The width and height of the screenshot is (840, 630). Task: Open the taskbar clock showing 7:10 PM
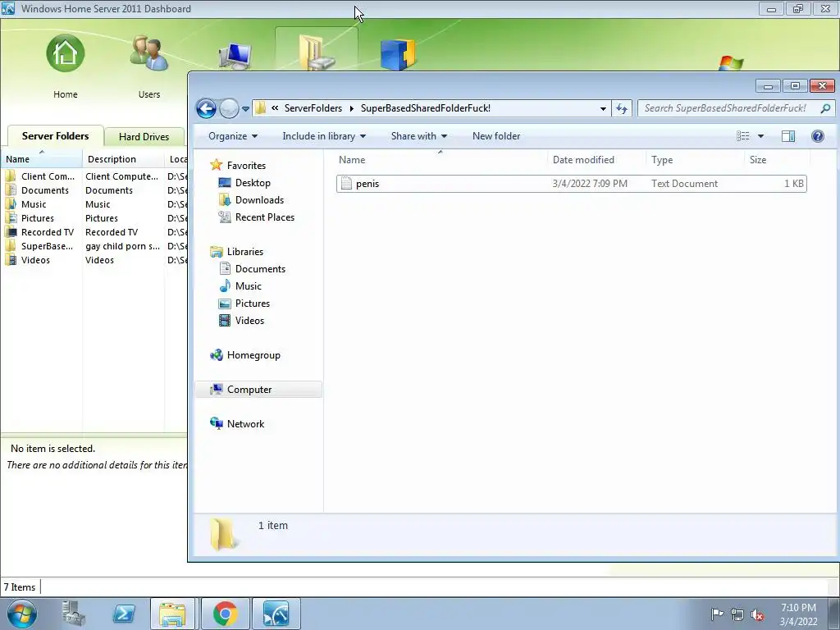(798, 614)
